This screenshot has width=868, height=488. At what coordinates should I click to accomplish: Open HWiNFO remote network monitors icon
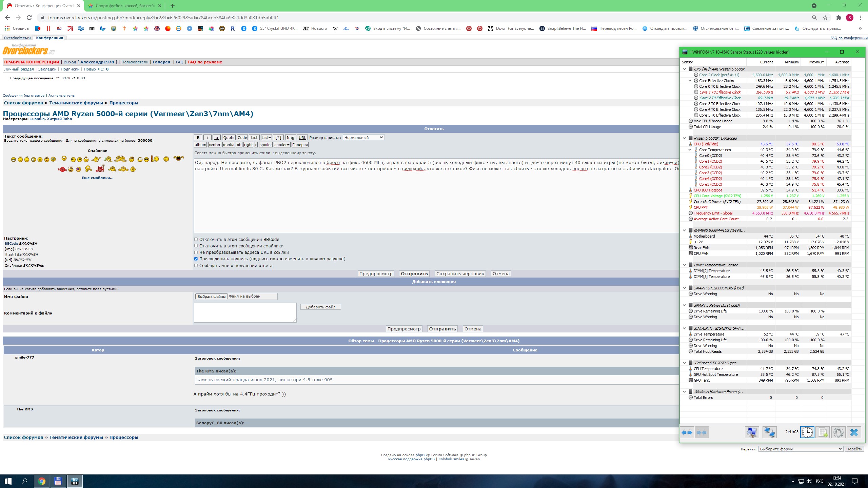(x=769, y=432)
